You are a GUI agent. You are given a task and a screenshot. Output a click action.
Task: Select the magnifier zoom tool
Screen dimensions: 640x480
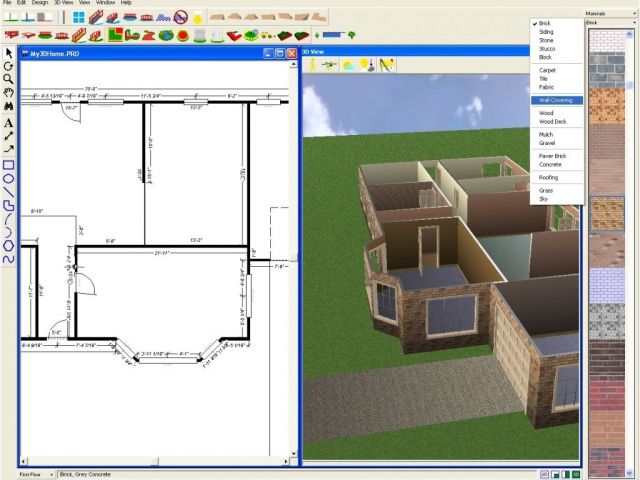[x=8, y=79]
